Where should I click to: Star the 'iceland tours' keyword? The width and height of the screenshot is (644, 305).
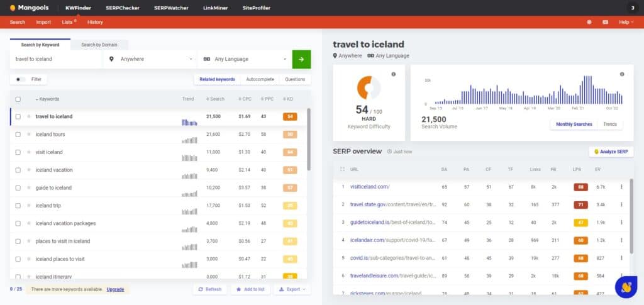point(29,134)
